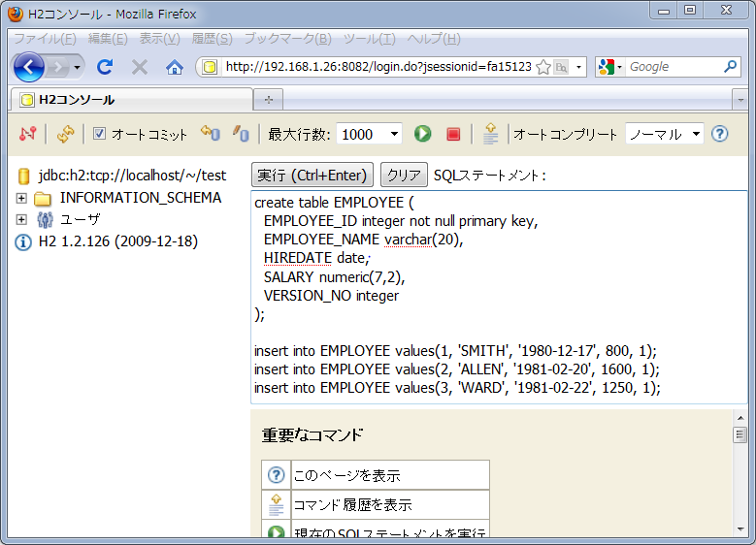Open the オートコンプリート ノーマル dropdown
The width and height of the screenshot is (756, 545).
coord(664,134)
